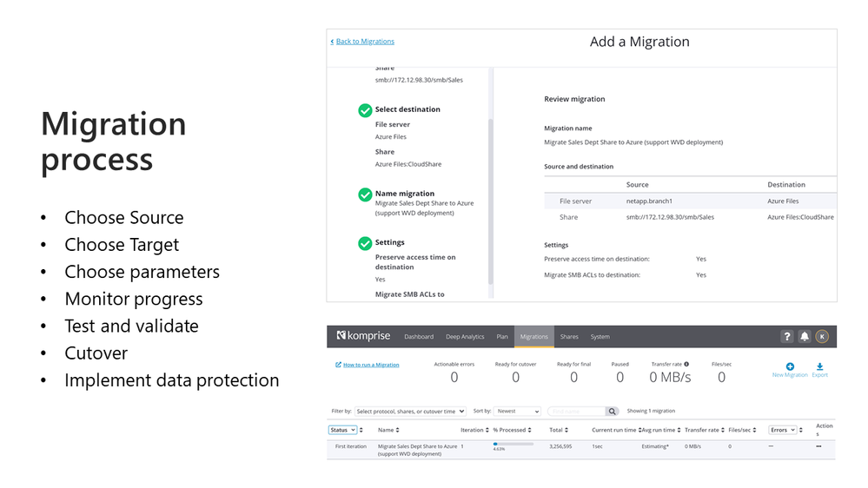The height and width of the screenshot is (488, 868).
Task: Open the How to run a Migration link
Action: click(370, 365)
